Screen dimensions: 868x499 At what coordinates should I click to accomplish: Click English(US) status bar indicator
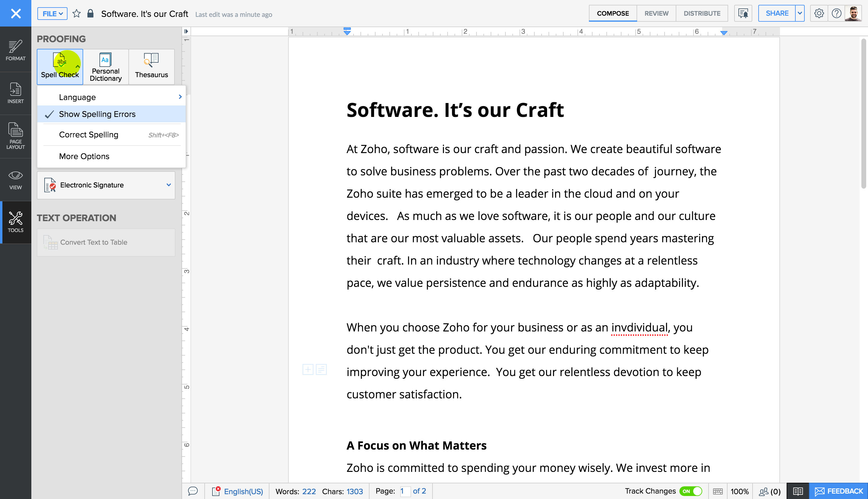243,491
